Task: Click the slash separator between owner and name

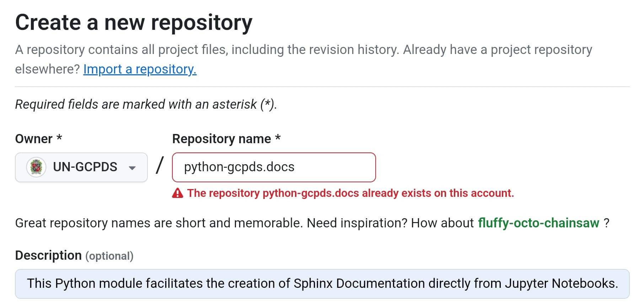Action: (160, 166)
